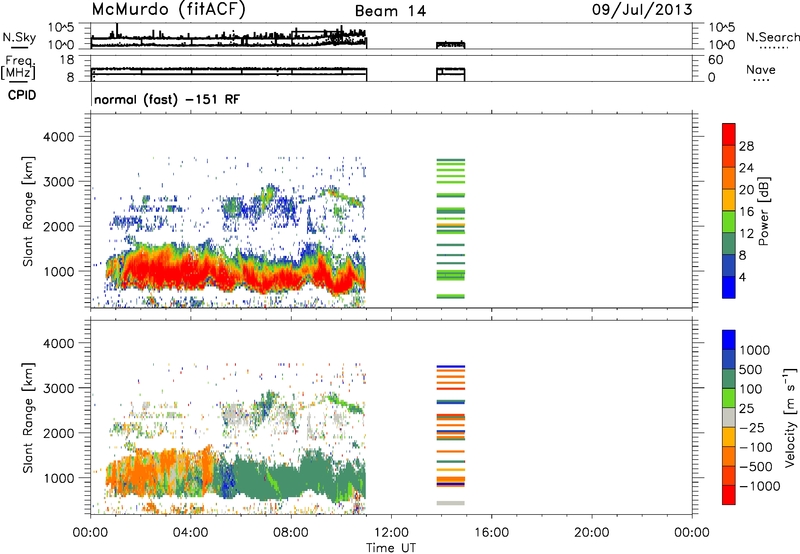Screen dimensions: 800x554
Task: Click the red bottom segment of velocity color bar
Action: tap(729, 495)
